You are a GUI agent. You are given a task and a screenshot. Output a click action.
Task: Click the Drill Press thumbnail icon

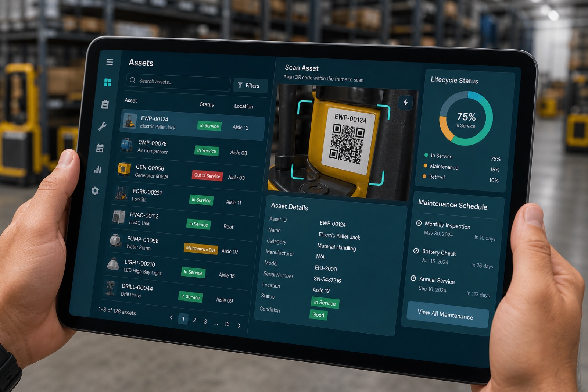point(110,288)
